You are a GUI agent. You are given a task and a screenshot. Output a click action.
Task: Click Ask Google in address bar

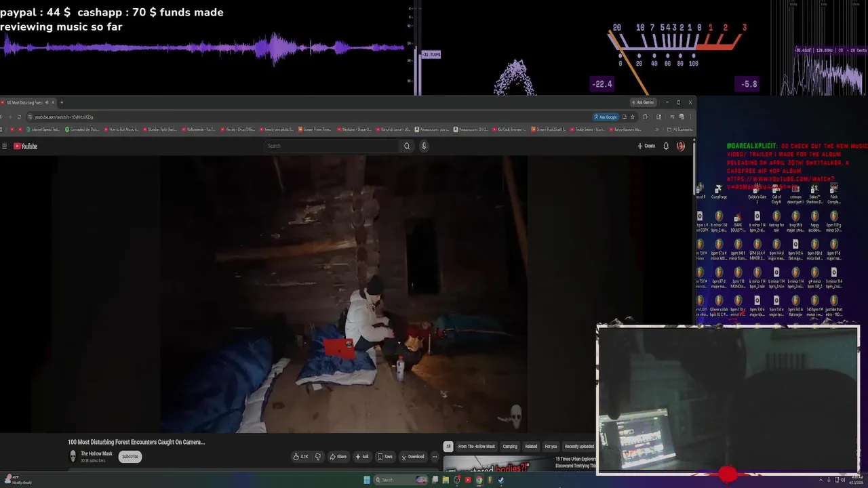coord(606,117)
